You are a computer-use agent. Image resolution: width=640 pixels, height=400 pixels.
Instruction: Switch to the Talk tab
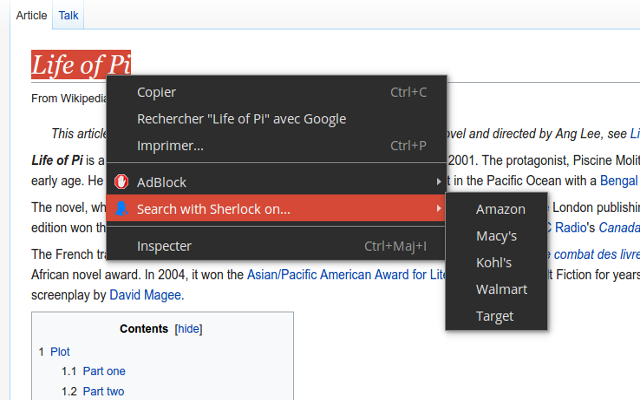tap(69, 15)
